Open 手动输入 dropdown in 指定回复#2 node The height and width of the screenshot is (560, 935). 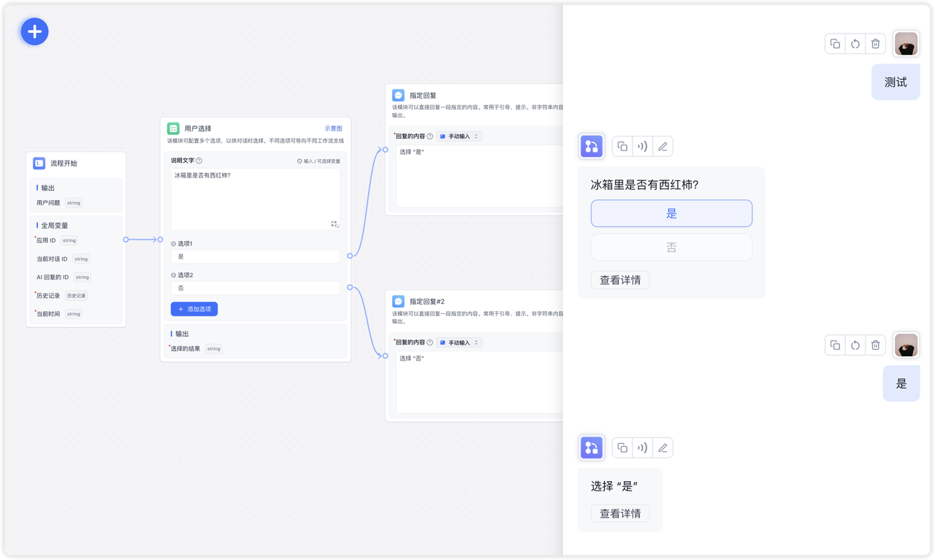(x=459, y=342)
